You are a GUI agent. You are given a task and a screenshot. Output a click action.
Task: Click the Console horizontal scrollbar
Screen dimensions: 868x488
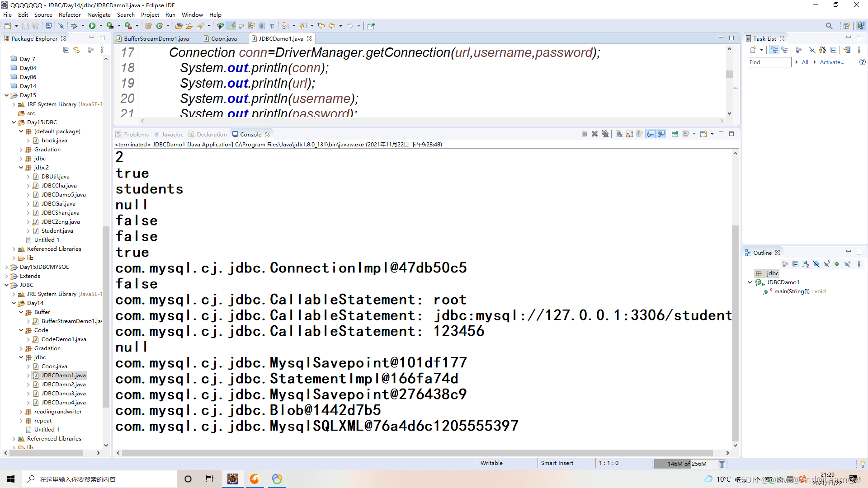pyautogui.click(x=416, y=453)
